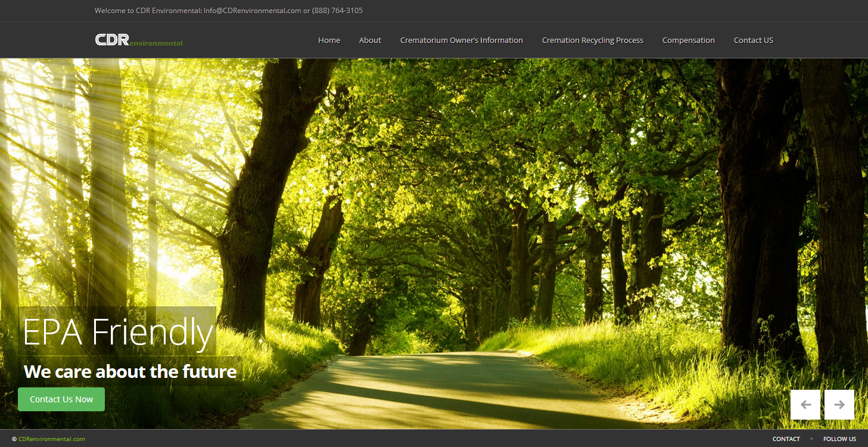This screenshot has width=868, height=447.
Task: Click the Welcome to CDR Environmental text
Action: point(148,11)
